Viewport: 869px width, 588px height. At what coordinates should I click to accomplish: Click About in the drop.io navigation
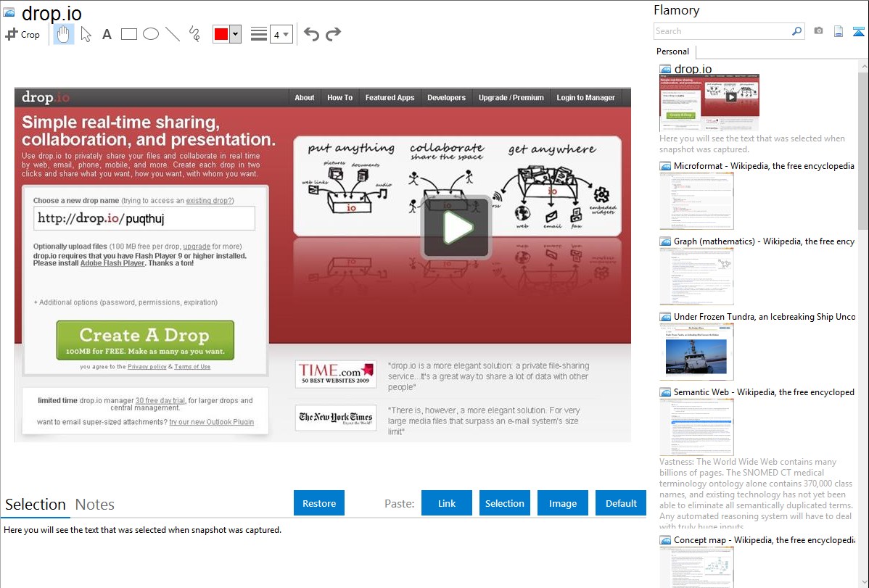click(304, 98)
